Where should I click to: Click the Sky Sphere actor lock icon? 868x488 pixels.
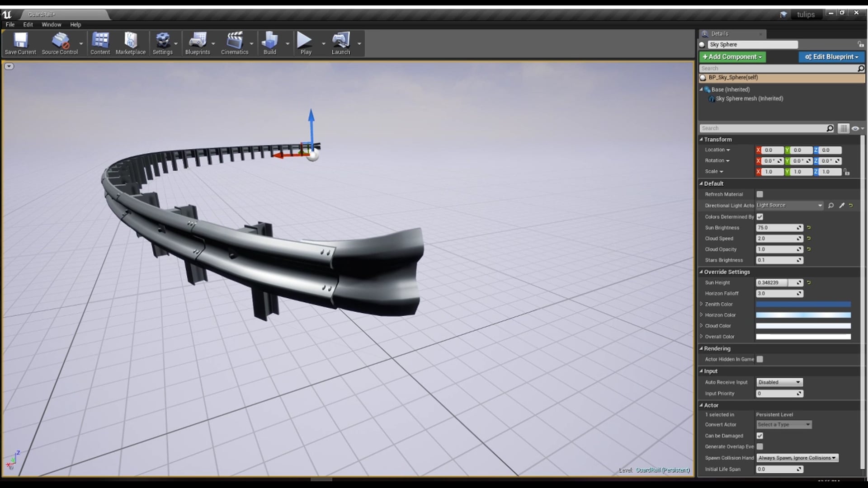click(860, 44)
